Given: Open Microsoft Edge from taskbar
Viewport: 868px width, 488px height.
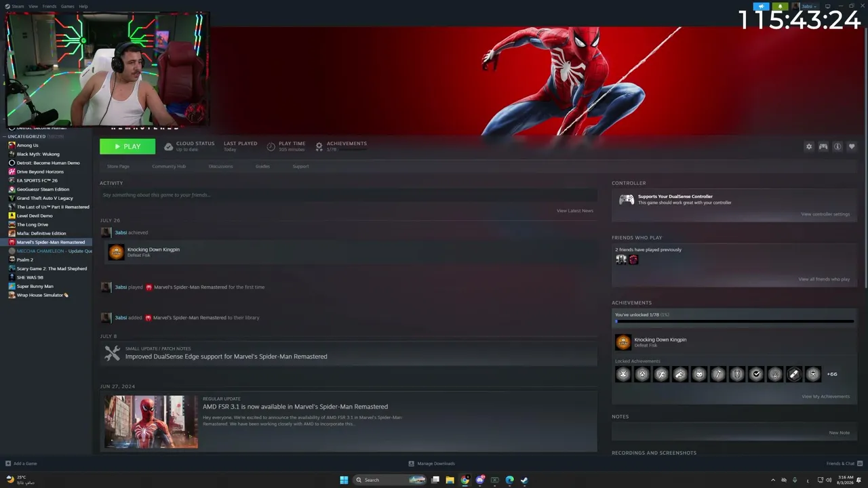Looking at the screenshot, I should point(509,480).
